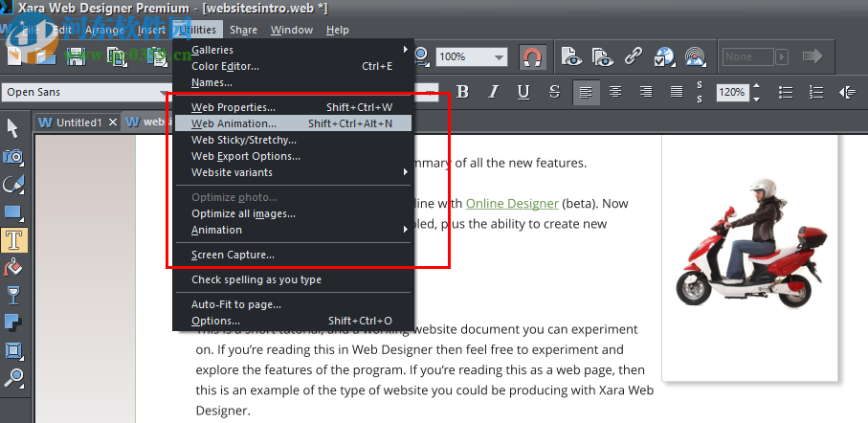868x423 pixels.
Task: Click the subscript S button
Action: (x=700, y=100)
